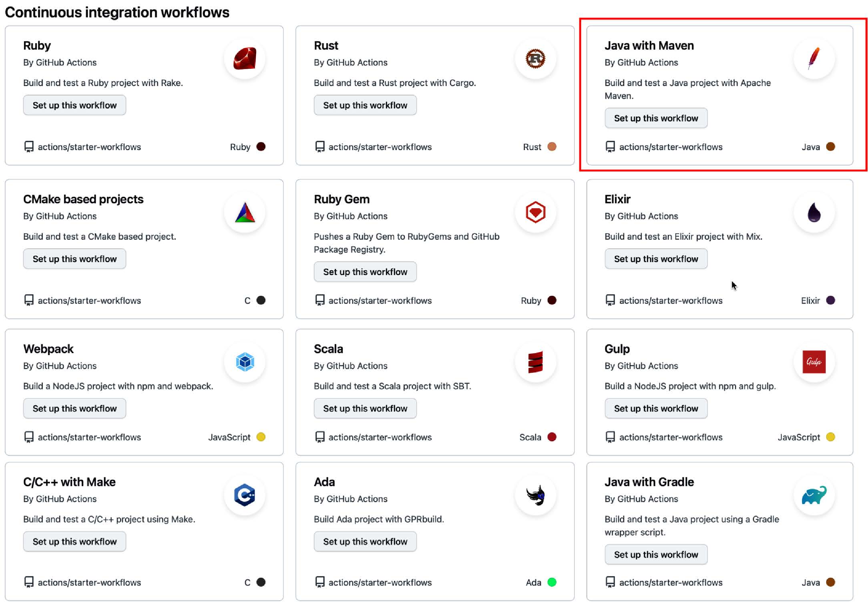Click the Gradle elephant logo icon
The width and height of the screenshot is (868, 605).
tap(814, 495)
